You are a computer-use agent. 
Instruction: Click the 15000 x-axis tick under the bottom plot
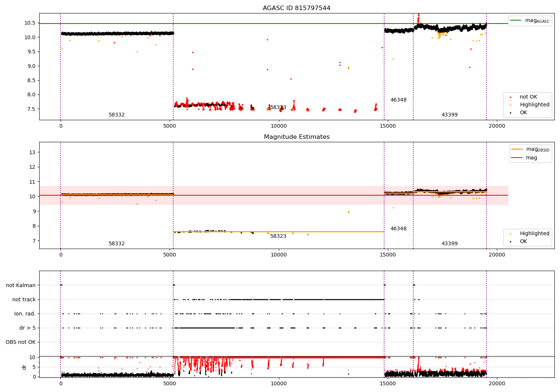tap(388, 384)
